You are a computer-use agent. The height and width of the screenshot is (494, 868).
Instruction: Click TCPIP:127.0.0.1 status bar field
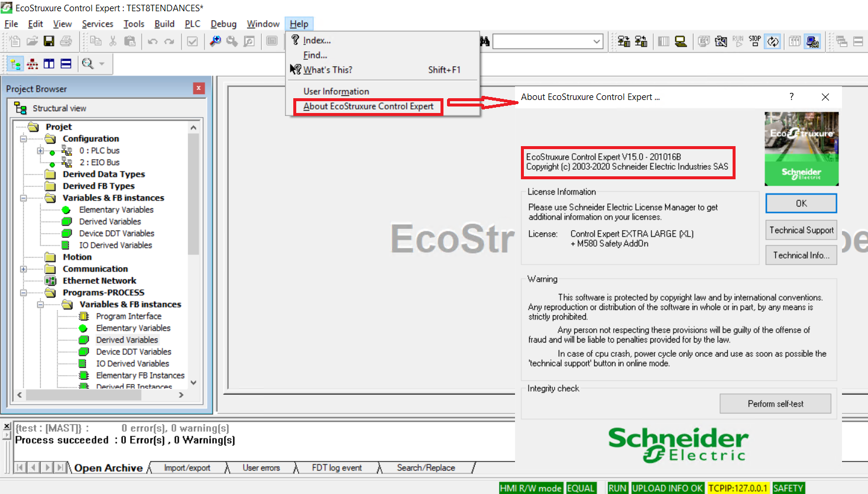[x=738, y=488]
